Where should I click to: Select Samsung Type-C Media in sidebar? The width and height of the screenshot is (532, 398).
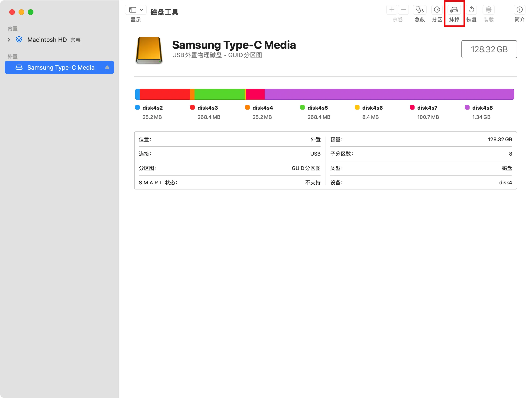pyautogui.click(x=59, y=67)
